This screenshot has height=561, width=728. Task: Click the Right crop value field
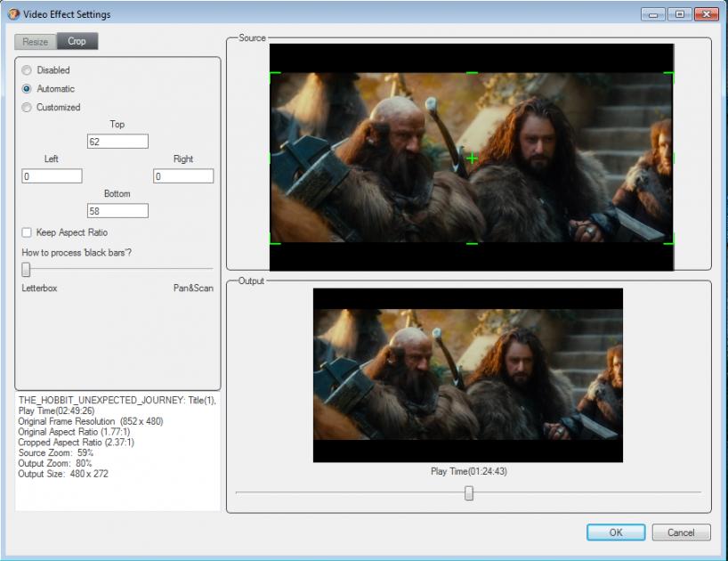(x=183, y=176)
